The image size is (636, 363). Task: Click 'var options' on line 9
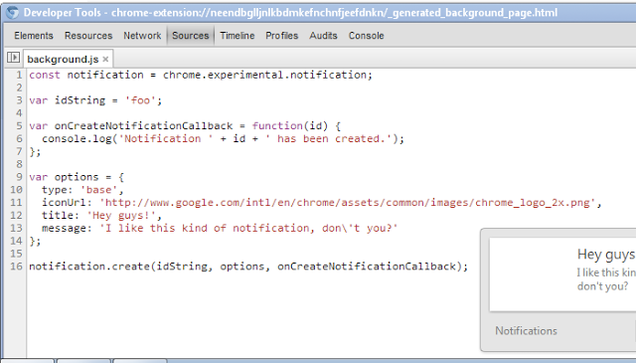click(x=64, y=177)
